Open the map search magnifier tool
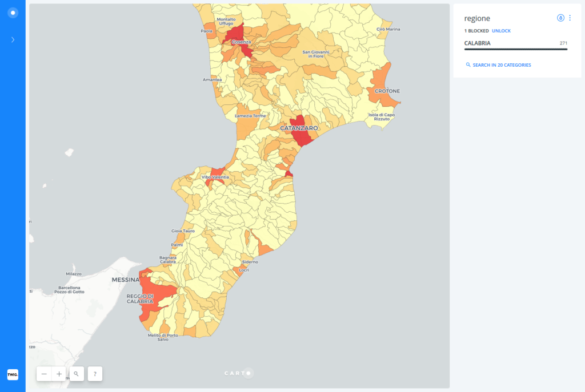The width and height of the screenshot is (585, 392). [76, 374]
